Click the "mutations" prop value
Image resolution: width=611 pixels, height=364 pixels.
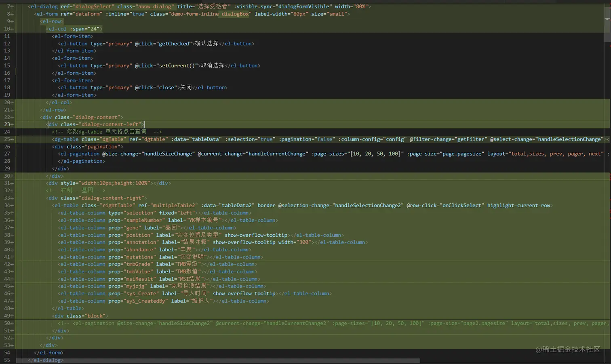click(140, 257)
